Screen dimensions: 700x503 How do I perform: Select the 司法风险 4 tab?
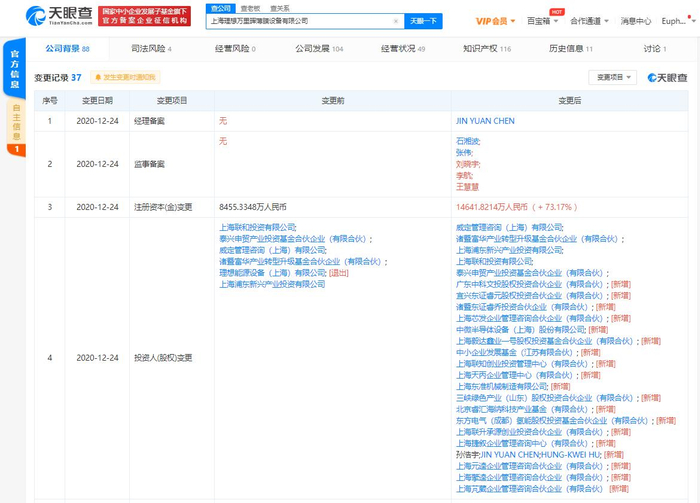(151, 49)
